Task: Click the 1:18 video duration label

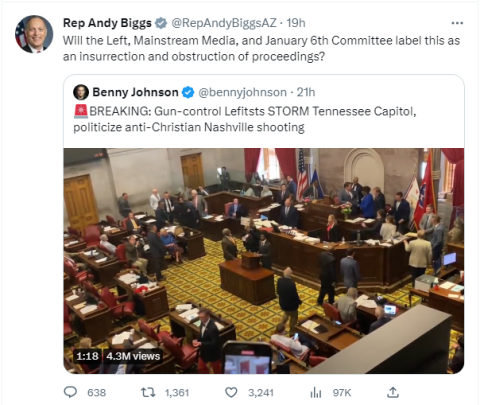Action: pyautogui.click(x=87, y=356)
